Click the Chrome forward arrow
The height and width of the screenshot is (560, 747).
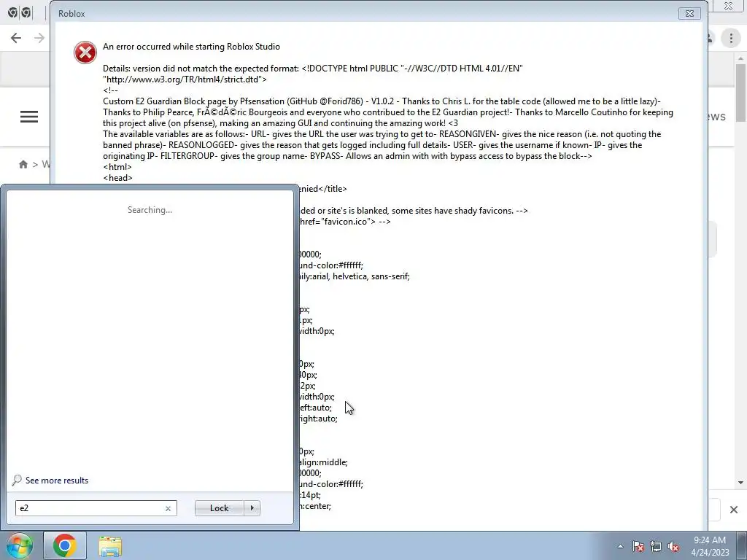tap(39, 38)
